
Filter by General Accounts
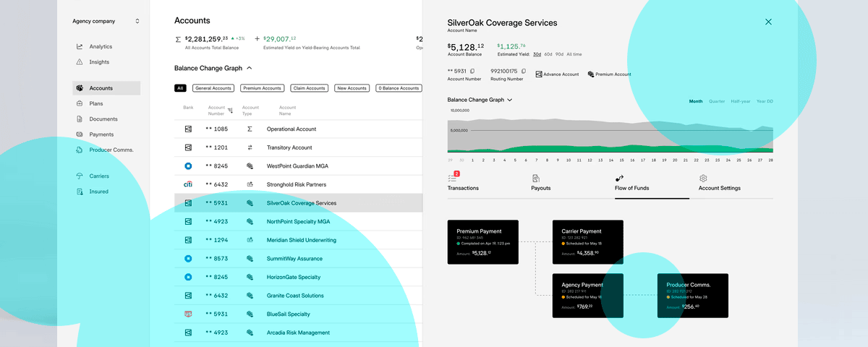pos(213,88)
